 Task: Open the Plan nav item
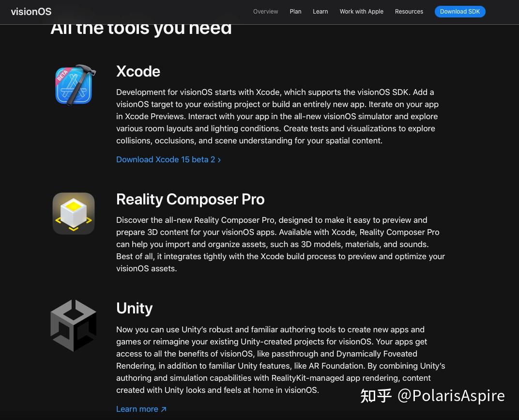click(295, 12)
